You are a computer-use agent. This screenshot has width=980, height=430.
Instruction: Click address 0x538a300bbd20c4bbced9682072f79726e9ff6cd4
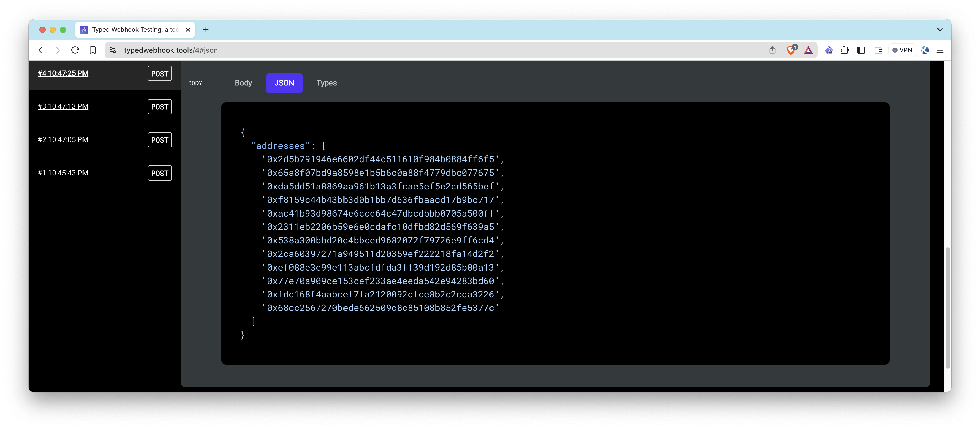(x=380, y=240)
